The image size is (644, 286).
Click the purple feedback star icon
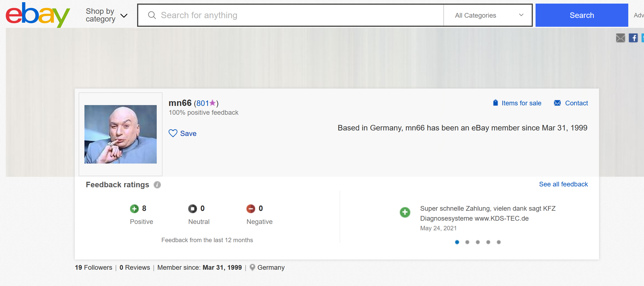212,103
